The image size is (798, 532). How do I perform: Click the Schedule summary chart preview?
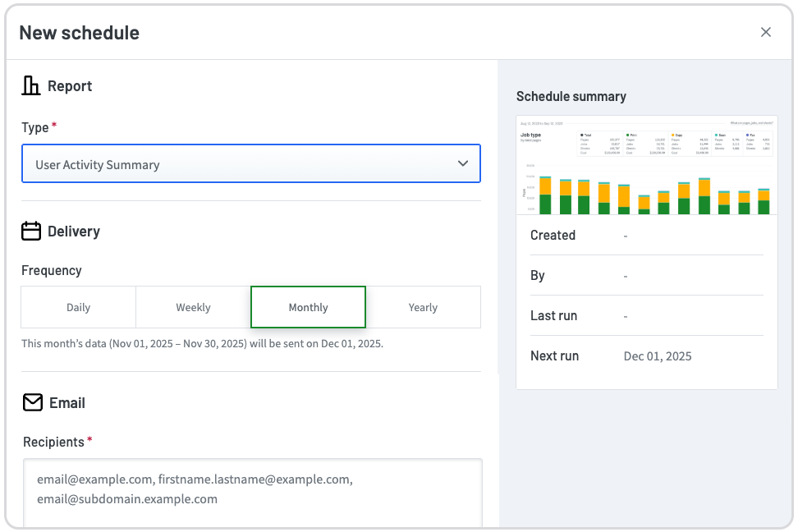tap(646, 166)
